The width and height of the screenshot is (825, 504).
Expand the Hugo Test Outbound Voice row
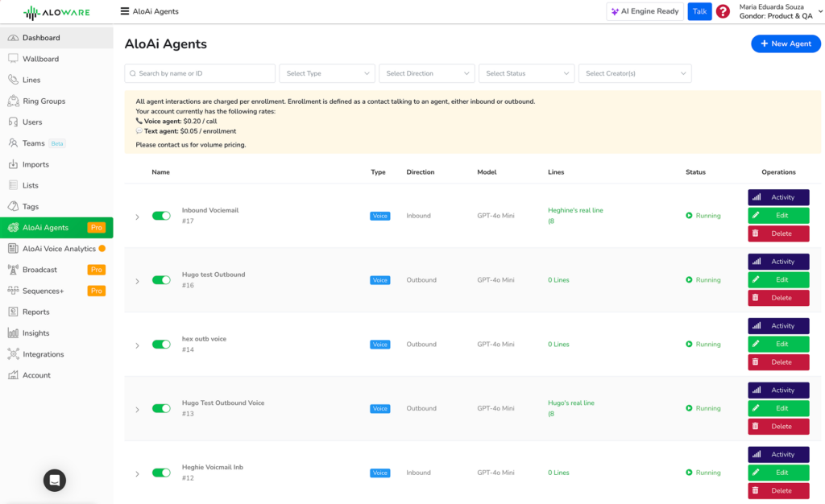point(137,410)
